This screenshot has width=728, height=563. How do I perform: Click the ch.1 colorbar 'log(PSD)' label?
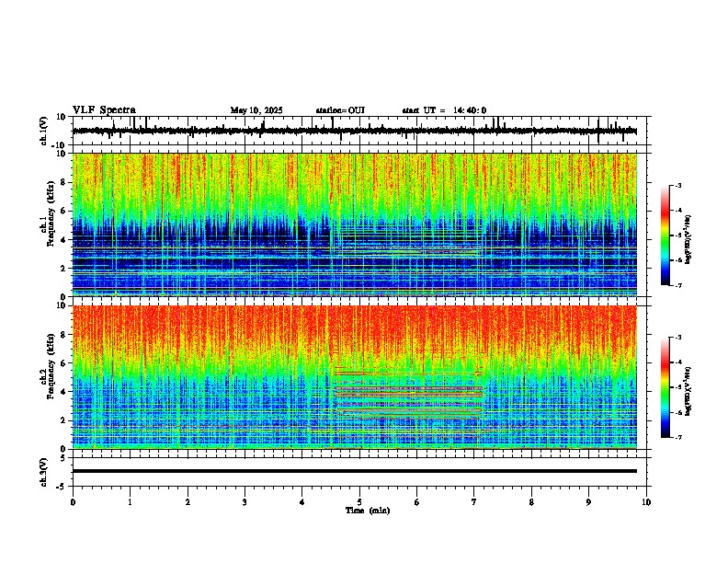coord(688,239)
